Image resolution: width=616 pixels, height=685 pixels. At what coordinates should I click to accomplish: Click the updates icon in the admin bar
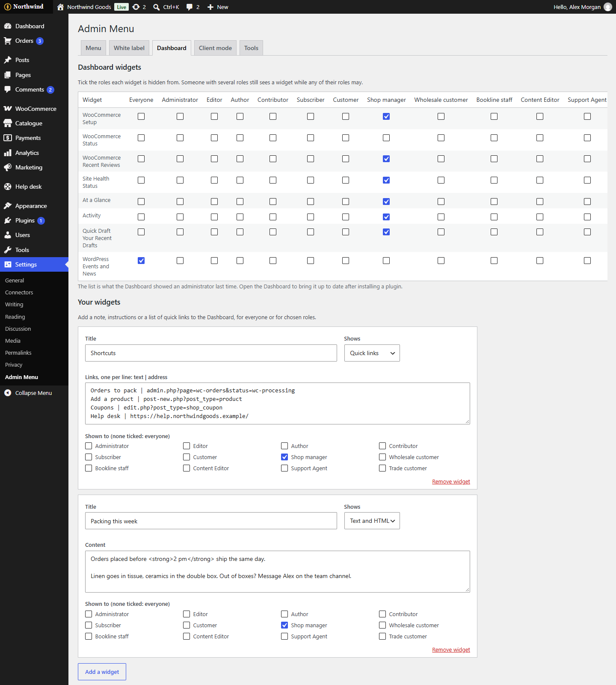(x=136, y=7)
